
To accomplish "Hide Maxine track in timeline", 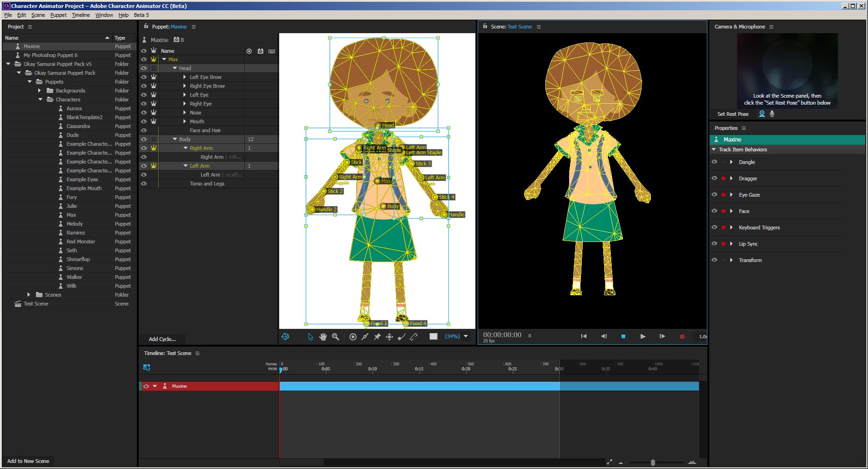I will (x=146, y=386).
